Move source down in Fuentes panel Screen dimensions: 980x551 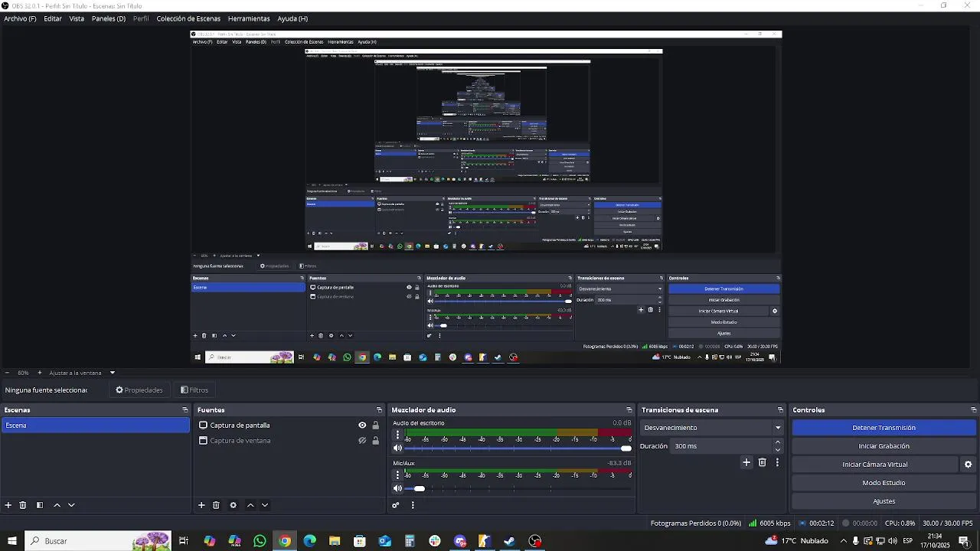point(265,505)
